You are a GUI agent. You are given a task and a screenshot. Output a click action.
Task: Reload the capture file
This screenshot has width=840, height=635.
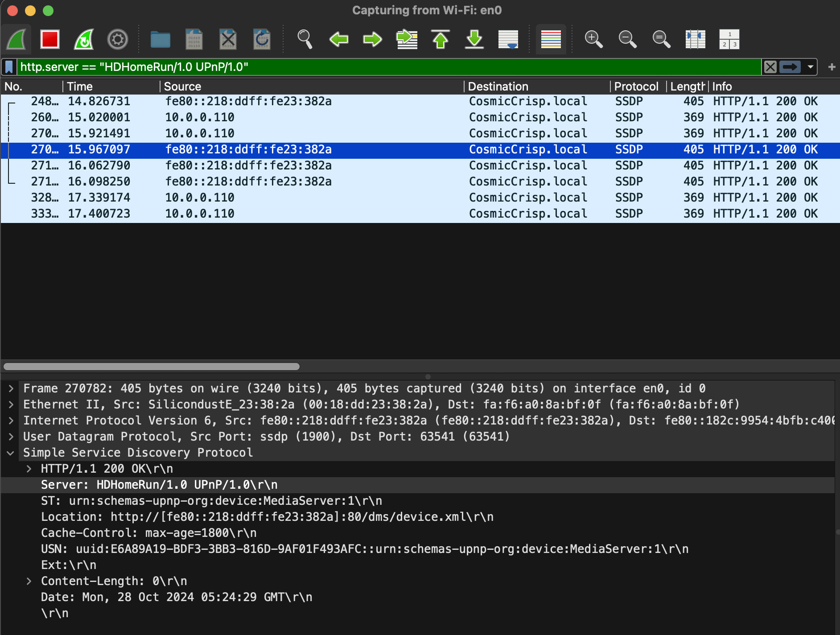[262, 40]
